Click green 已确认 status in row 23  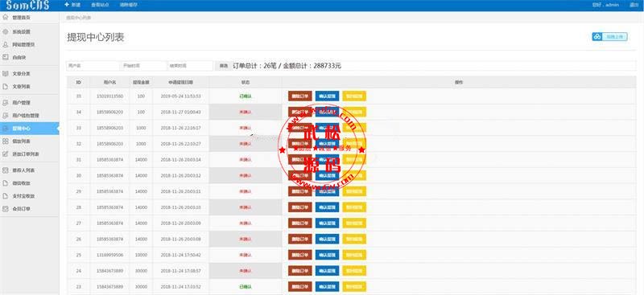tap(246, 286)
